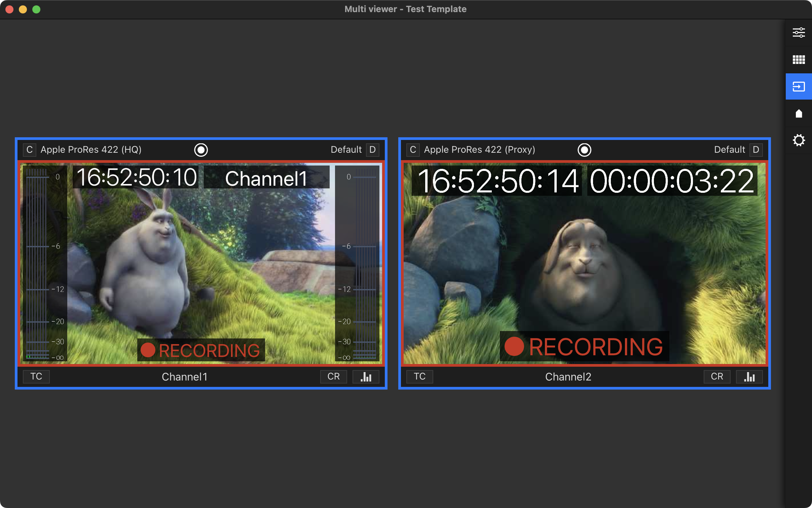Toggle the TC button under Channel2
Viewport: 812px width, 508px height.
(420, 376)
